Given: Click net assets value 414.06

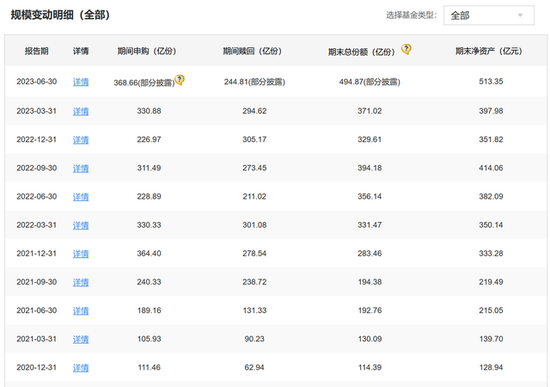Looking at the screenshot, I should pyautogui.click(x=491, y=168).
